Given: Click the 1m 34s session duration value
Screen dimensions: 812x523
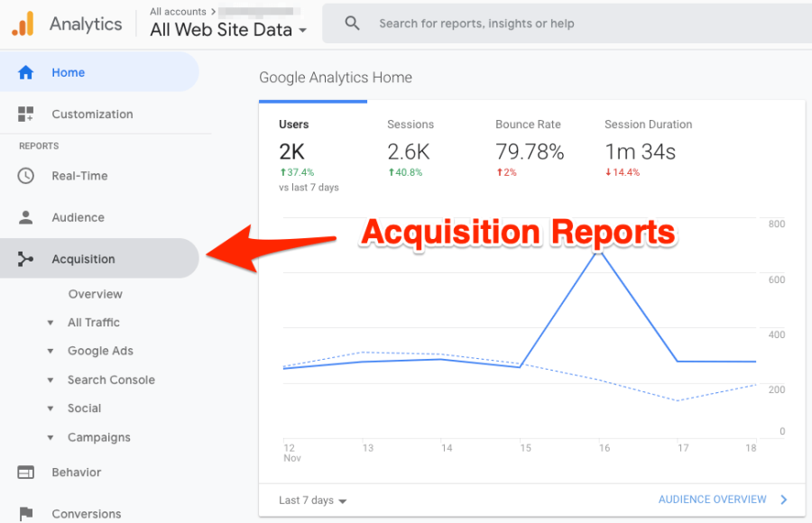Looking at the screenshot, I should tap(641, 152).
